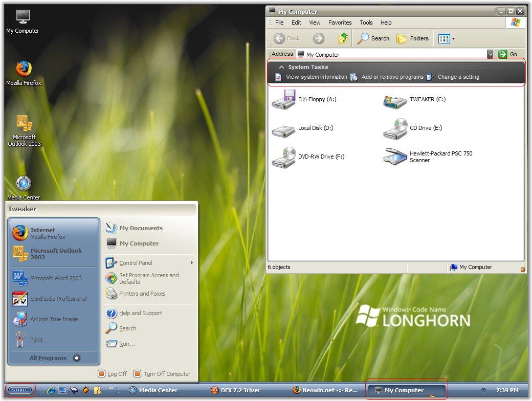The height and width of the screenshot is (401, 532).
Task: Launch Mozilla Firefox from the desktop
Action: pyautogui.click(x=24, y=69)
